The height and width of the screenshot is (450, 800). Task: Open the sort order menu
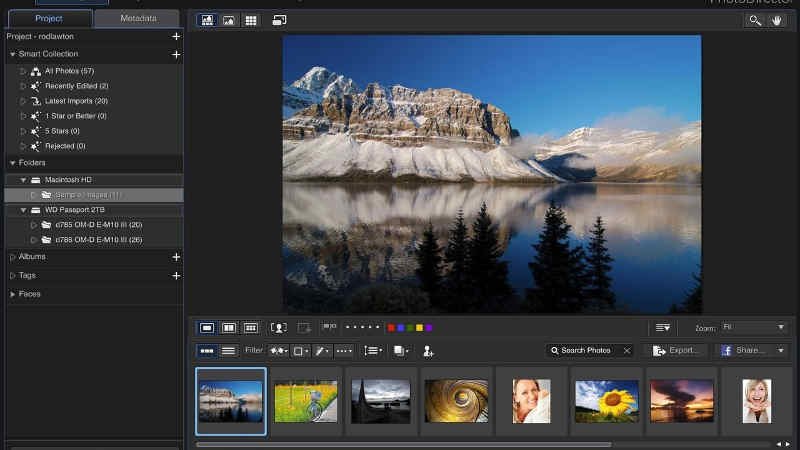[373, 351]
